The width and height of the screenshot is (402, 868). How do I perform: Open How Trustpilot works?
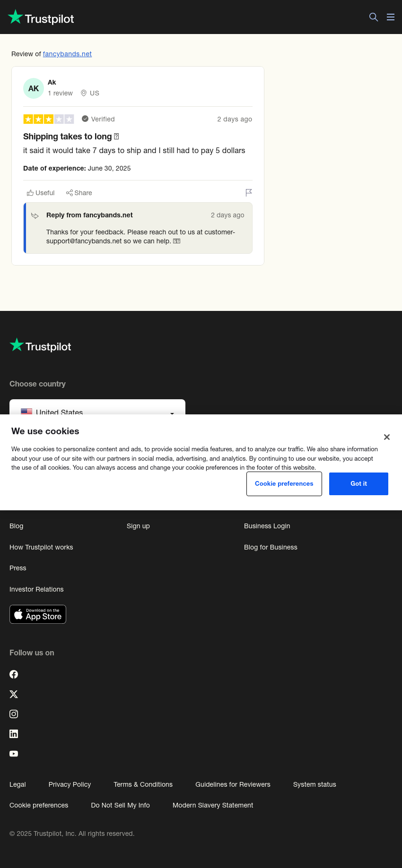pos(41,547)
